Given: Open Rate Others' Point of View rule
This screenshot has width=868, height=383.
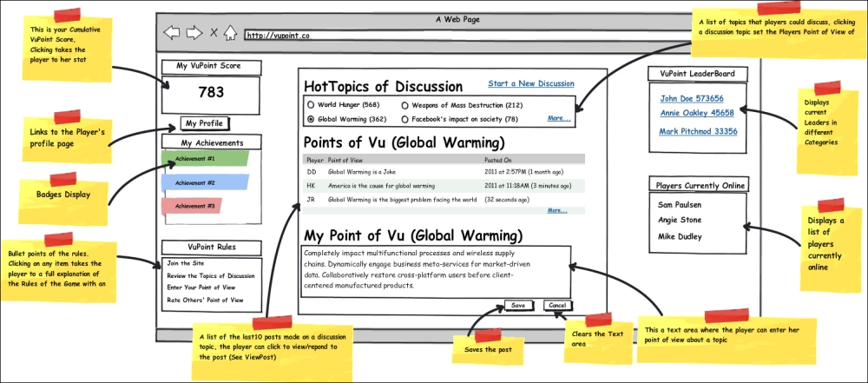Looking at the screenshot, I should point(205,300).
